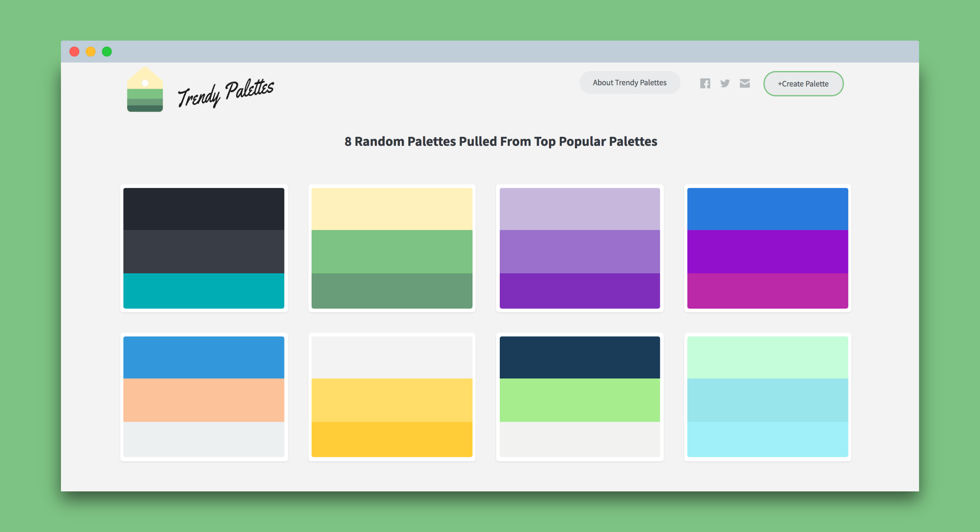This screenshot has height=532, width=980.
Task: Select the yellow-green nature palette
Action: 391,251
